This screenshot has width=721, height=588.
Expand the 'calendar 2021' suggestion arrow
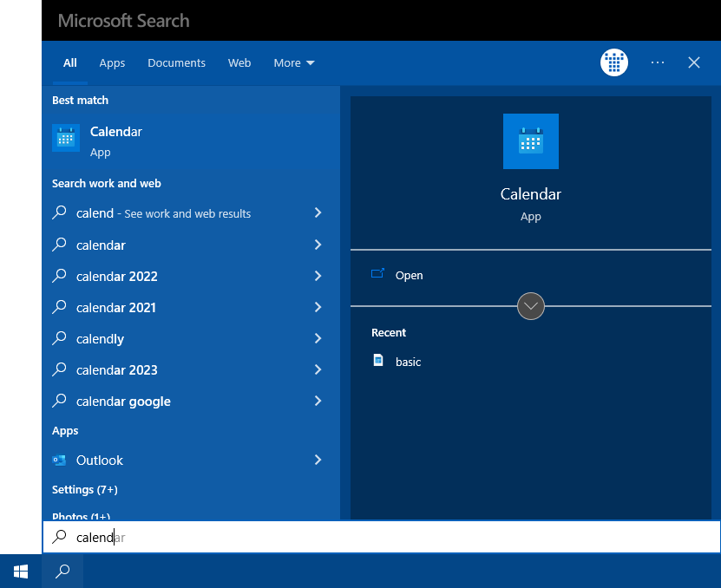tap(318, 307)
